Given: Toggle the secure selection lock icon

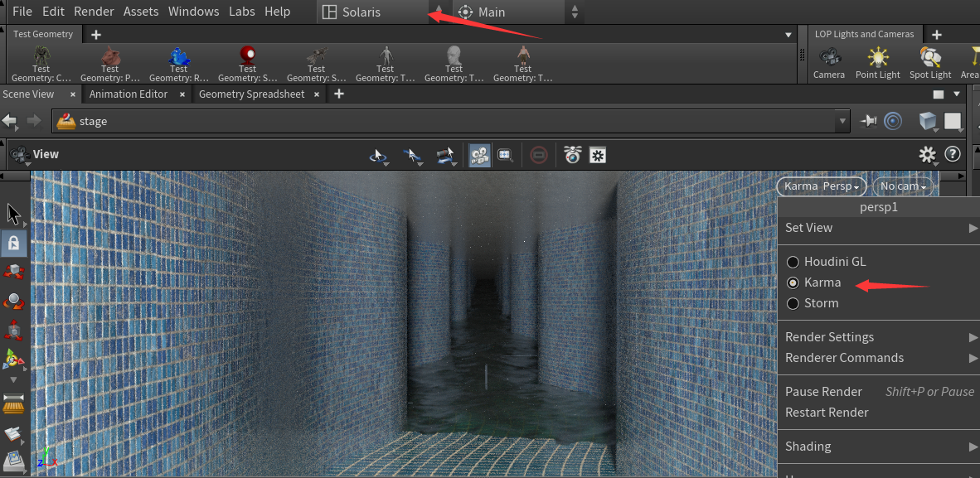Looking at the screenshot, I should (x=12, y=243).
